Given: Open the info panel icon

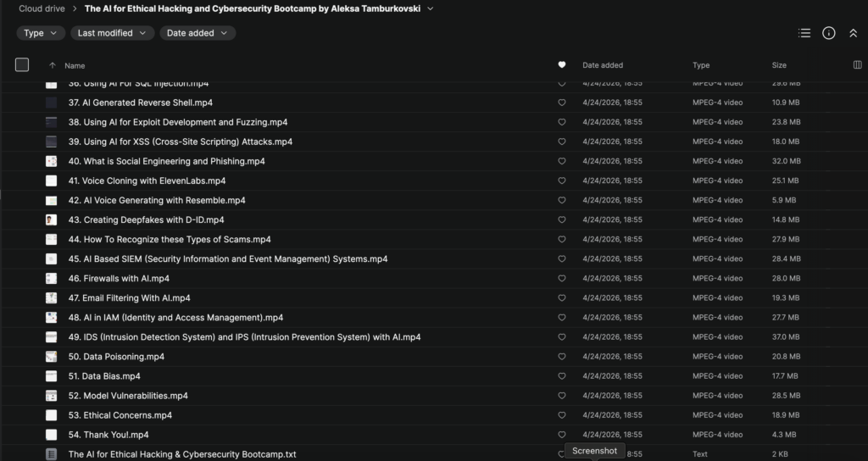Looking at the screenshot, I should (829, 33).
